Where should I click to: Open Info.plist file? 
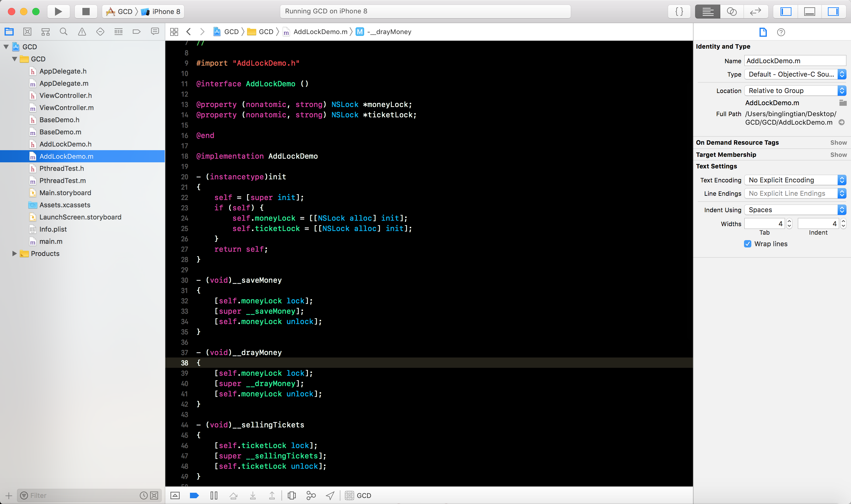pyautogui.click(x=53, y=229)
